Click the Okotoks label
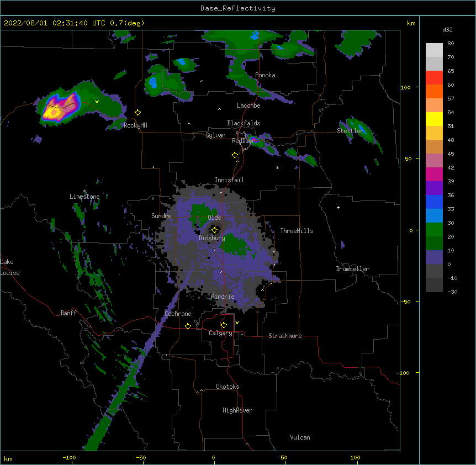This screenshot has width=476, height=465. coord(228,387)
